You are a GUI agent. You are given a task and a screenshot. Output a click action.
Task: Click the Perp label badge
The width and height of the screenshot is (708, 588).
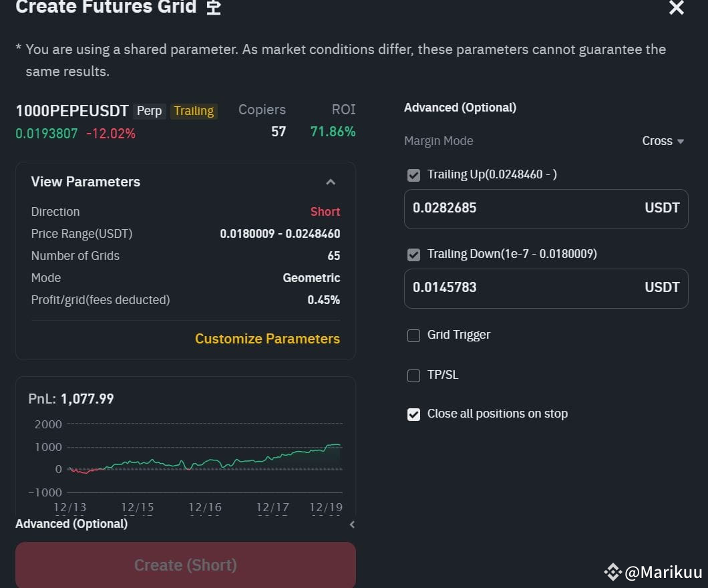click(x=149, y=111)
